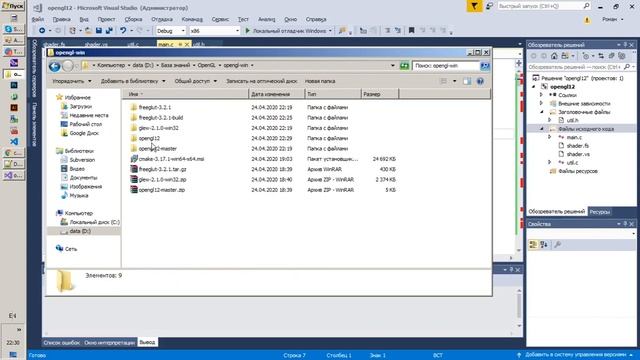Select the opengl12-master.zip archive
640x360 pixels.
coord(162,190)
